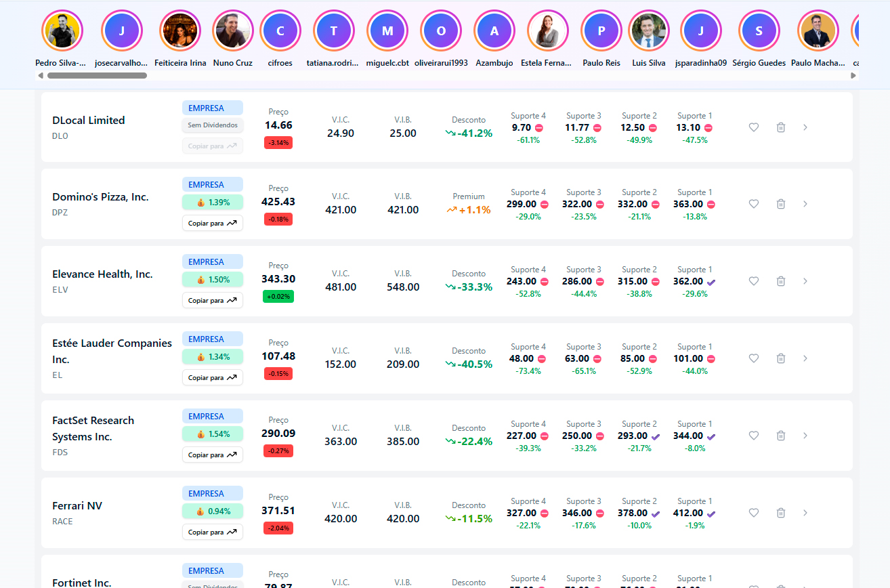This screenshot has width=890, height=588.
Task: Click the horizontal scrollbar under the avatars
Action: [97, 76]
